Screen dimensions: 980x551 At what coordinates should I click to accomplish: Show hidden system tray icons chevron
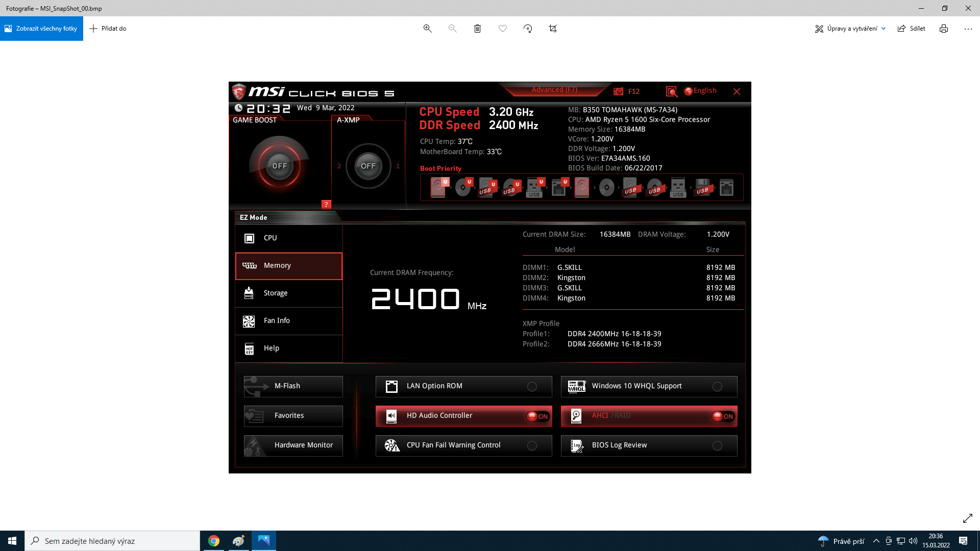[876, 541]
